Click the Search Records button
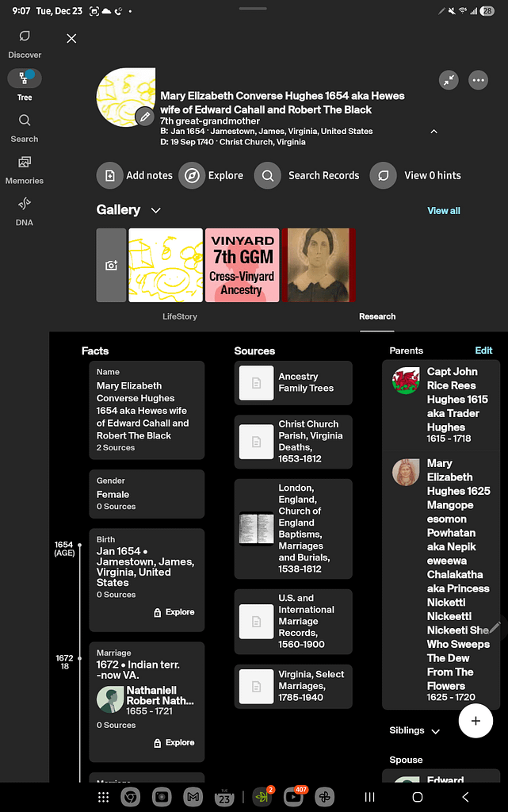The width and height of the screenshot is (508, 812). point(307,175)
